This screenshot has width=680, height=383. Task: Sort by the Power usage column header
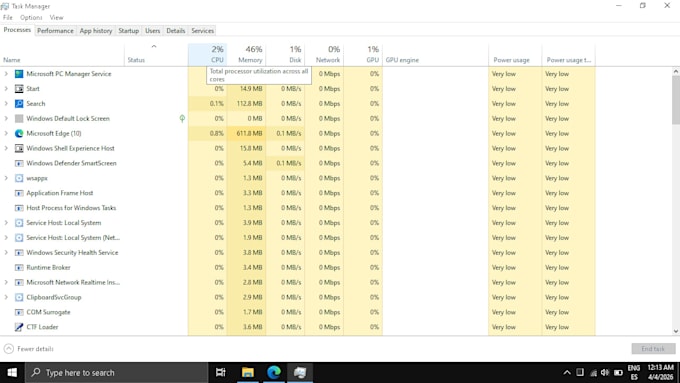515,54
